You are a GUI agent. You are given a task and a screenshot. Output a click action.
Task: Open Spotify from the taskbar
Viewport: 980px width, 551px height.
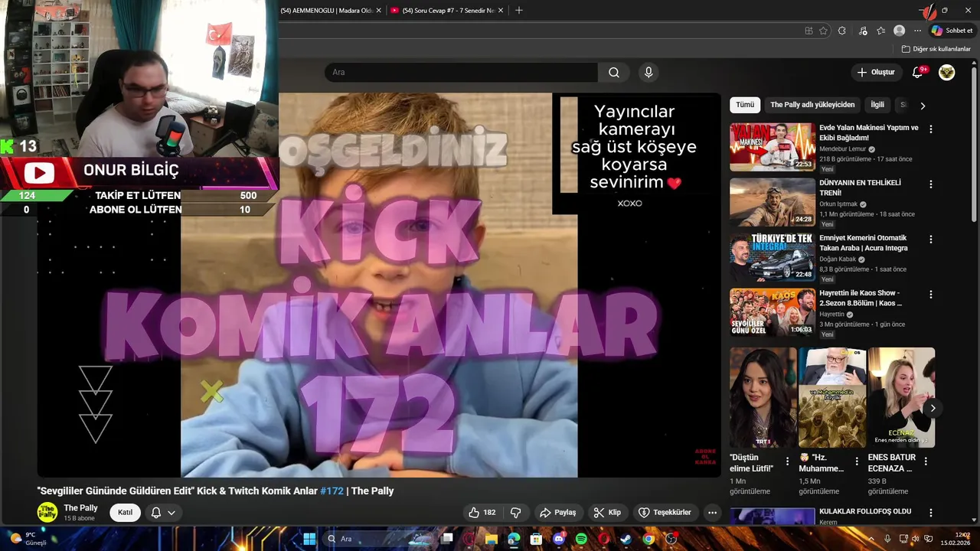pos(581,539)
